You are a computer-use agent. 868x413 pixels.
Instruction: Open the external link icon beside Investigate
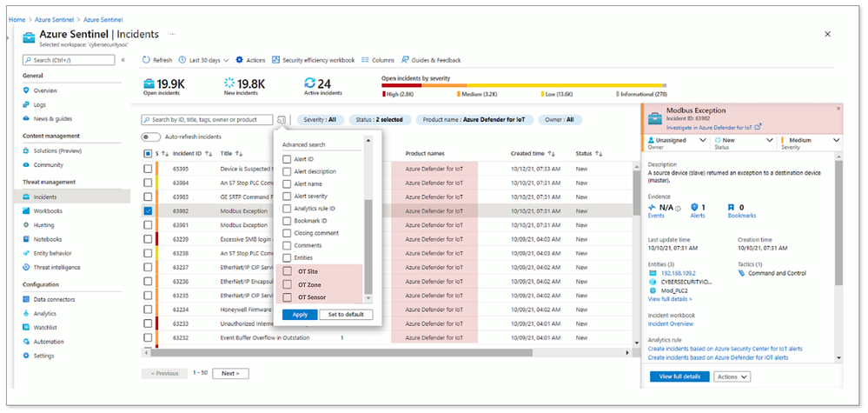coord(759,127)
